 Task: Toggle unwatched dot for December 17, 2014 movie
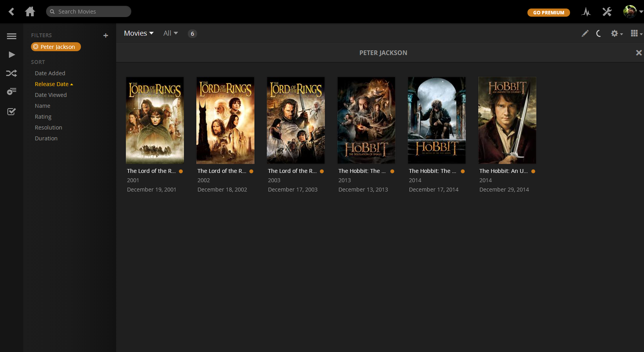click(463, 171)
